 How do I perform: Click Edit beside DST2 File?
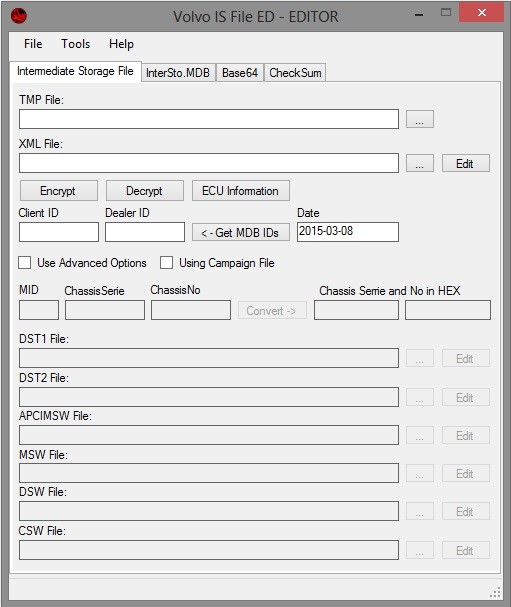pyautogui.click(x=466, y=397)
